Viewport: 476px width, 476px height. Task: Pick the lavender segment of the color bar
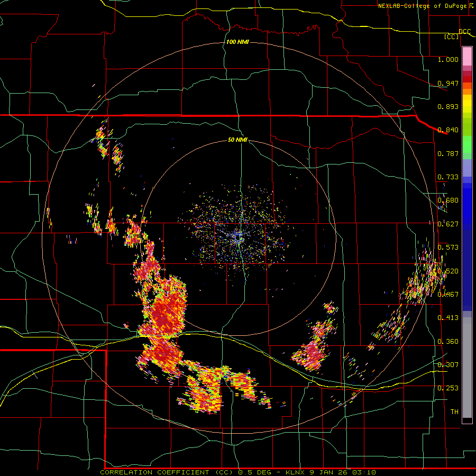pyautogui.click(x=467, y=168)
